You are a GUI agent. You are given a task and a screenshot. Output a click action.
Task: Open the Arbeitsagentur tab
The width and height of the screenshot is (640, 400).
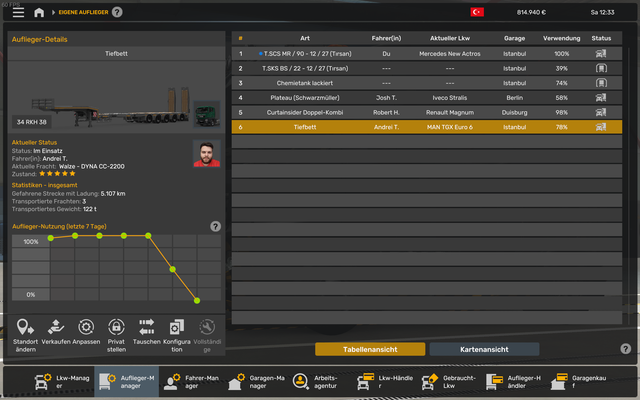tap(320, 382)
